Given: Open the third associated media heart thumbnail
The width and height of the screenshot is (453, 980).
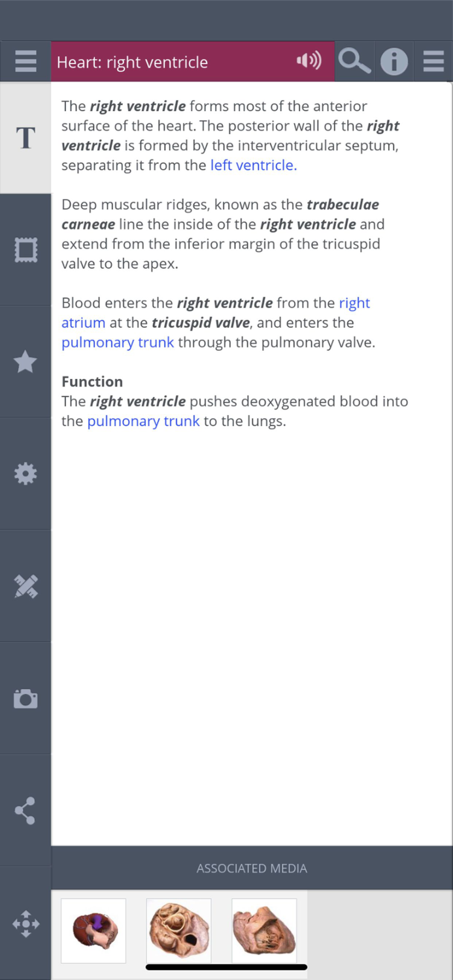Looking at the screenshot, I should pos(264,930).
